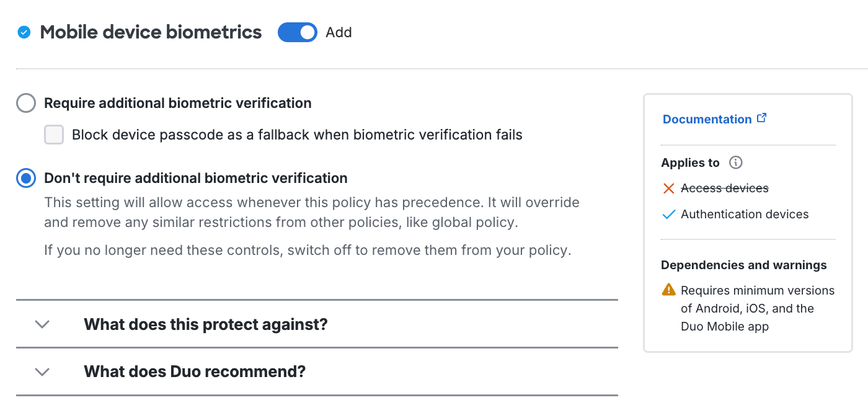Click the Access devices strikethrough label
The width and height of the screenshot is (868, 418).
[x=724, y=188]
